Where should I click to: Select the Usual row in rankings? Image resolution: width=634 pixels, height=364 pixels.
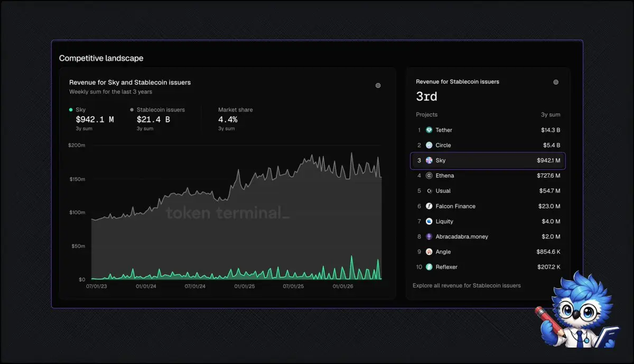pos(488,191)
